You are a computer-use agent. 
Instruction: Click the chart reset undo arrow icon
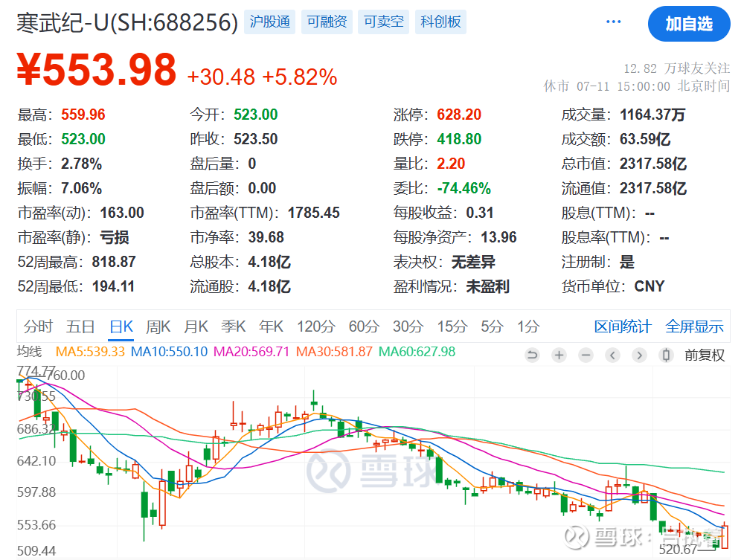533,355
